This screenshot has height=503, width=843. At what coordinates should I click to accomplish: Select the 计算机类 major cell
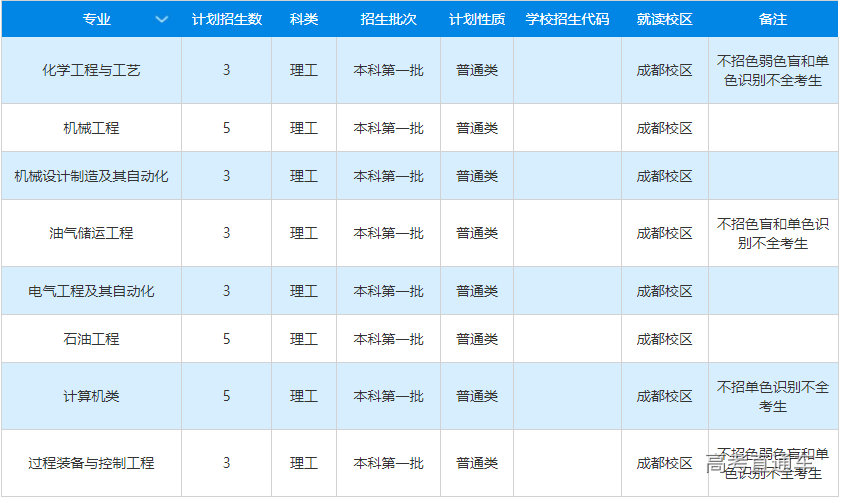coord(91,396)
